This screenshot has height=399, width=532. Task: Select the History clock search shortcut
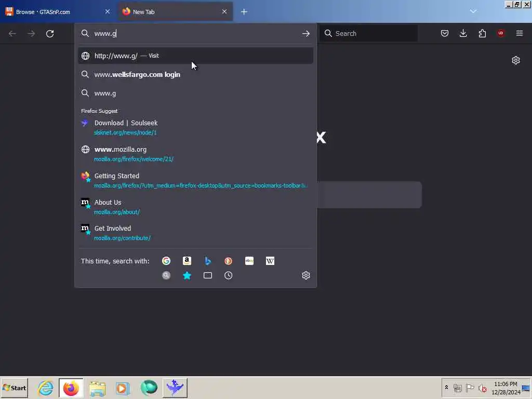tap(229, 275)
